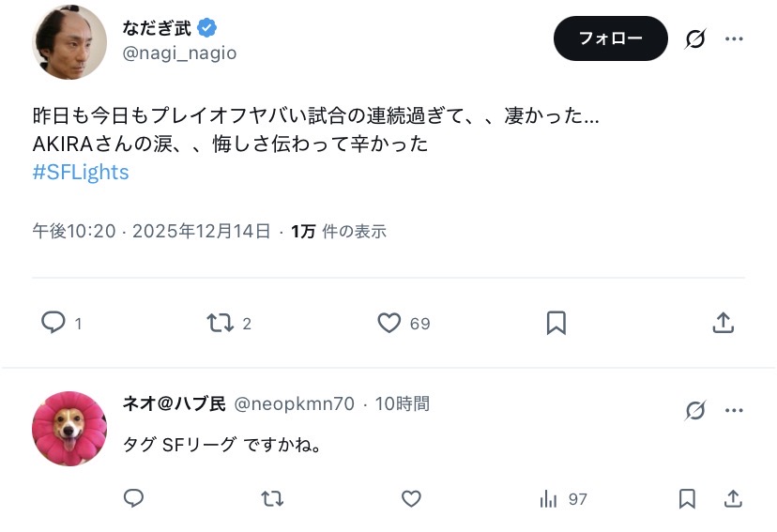777x532 pixels.
Task: Bookmark the main post
Action: 556,323
